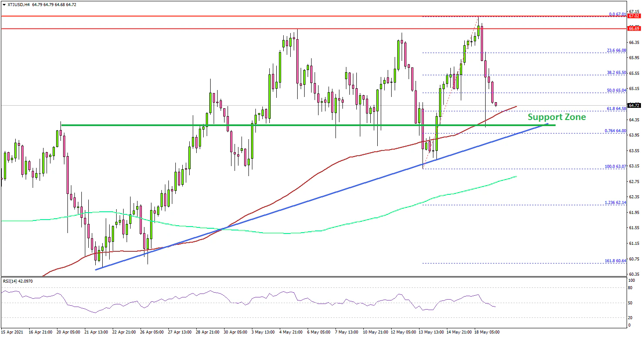Click the green Support Zone text label
Image resolution: width=644 pixels, height=337 pixels.
(557, 117)
